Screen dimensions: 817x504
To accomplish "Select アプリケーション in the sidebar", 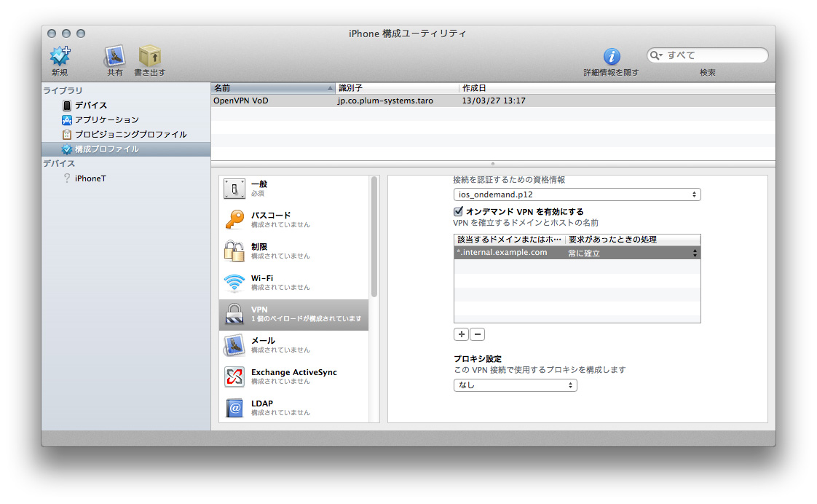I will pos(107,120).
